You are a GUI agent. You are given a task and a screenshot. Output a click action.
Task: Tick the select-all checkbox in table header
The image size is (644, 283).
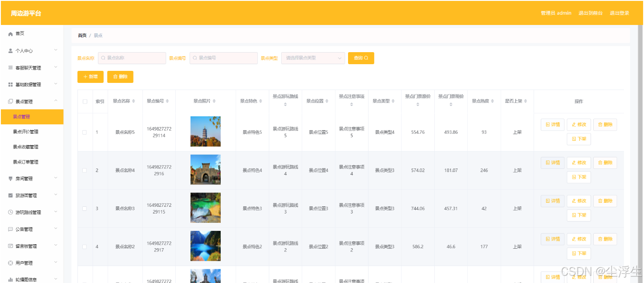pyautogui.click(x=85, y=102)
